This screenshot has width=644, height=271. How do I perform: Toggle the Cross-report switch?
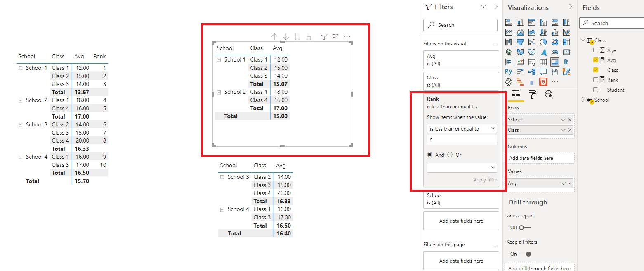[x=525, y=228]
